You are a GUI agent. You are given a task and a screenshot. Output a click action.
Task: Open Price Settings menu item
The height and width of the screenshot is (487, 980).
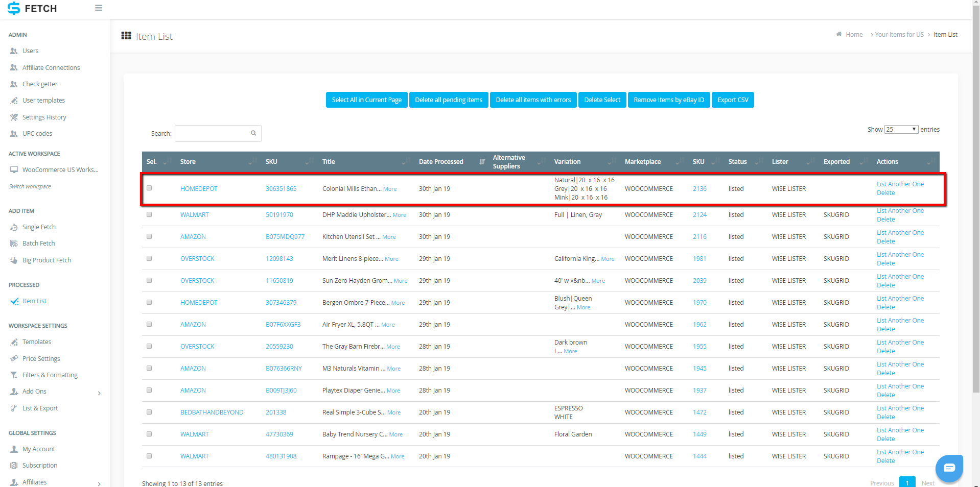[41, 359]
